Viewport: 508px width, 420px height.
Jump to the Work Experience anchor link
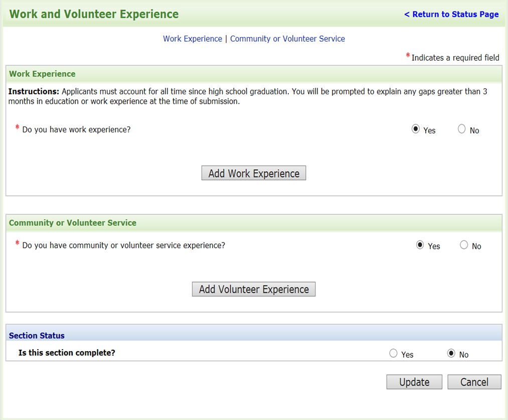tap(193, 39)
